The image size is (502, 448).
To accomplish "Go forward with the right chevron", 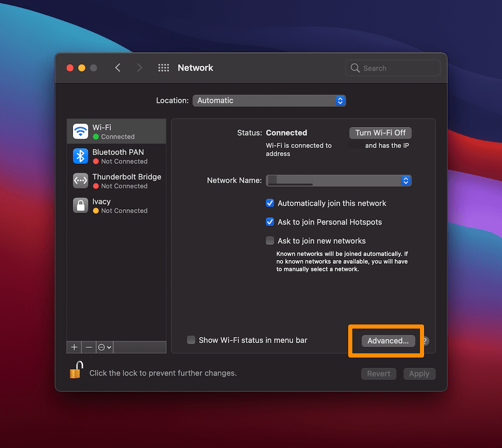I will (139, 68).
